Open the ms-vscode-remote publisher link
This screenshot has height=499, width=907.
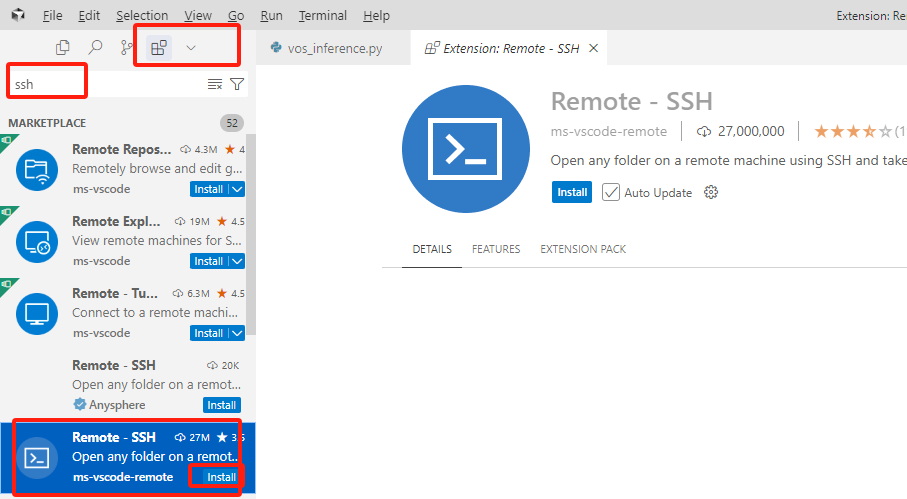609,132
